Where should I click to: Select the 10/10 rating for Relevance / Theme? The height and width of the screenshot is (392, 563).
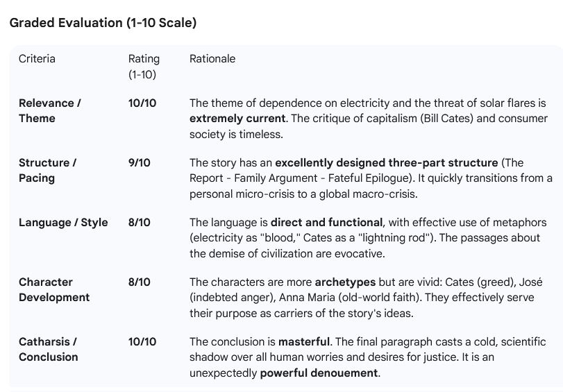(142, 103)
